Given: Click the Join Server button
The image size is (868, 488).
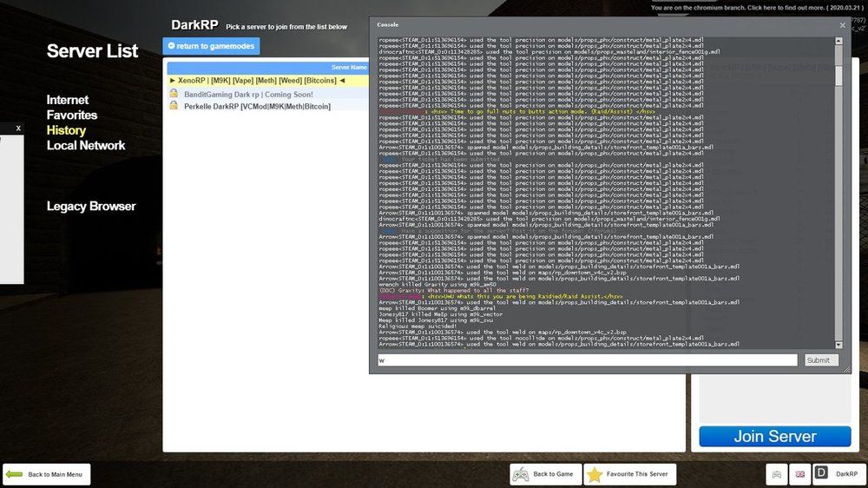Looking at the screenshot, I should [774, 437].
